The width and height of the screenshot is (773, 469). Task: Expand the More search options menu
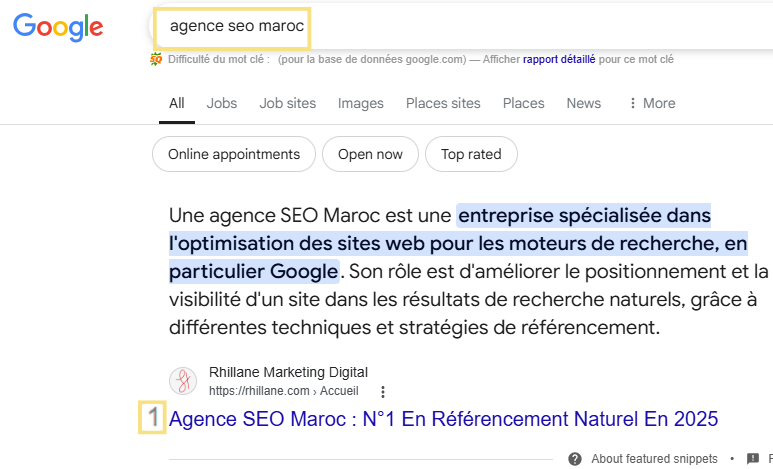[x=651, y=103]
